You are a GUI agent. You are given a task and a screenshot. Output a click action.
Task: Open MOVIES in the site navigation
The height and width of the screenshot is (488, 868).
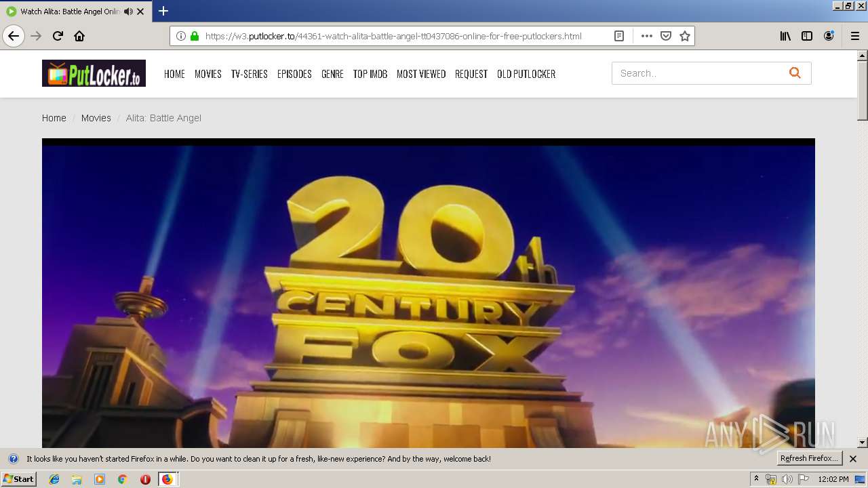coord(208,74)
